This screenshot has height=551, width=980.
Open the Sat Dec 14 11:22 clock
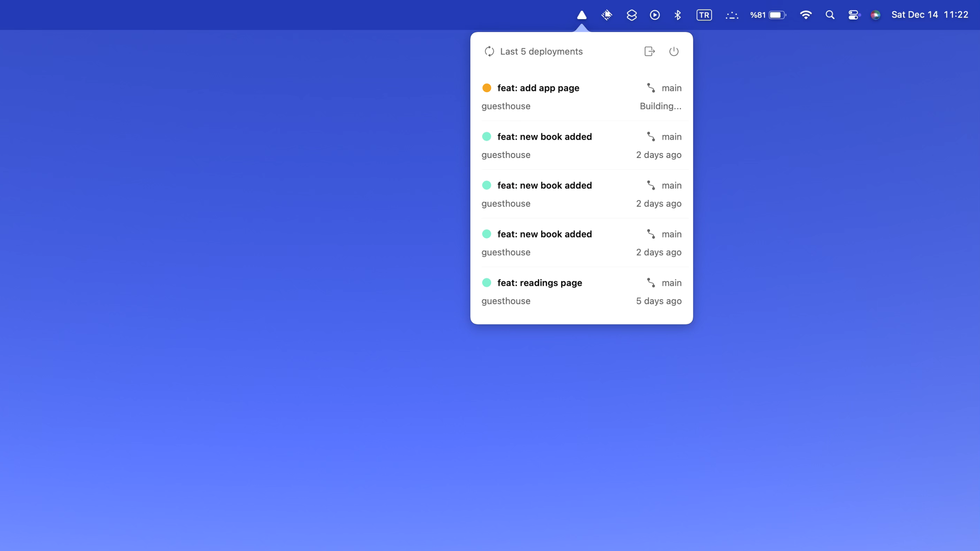(x=929, y=15)
